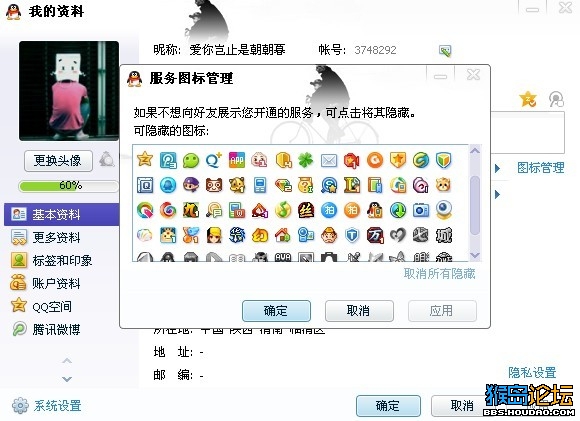Select the green-yellow security shield icon
The height and width of the screenshot is (421, 580).
[x=444, y=160]
